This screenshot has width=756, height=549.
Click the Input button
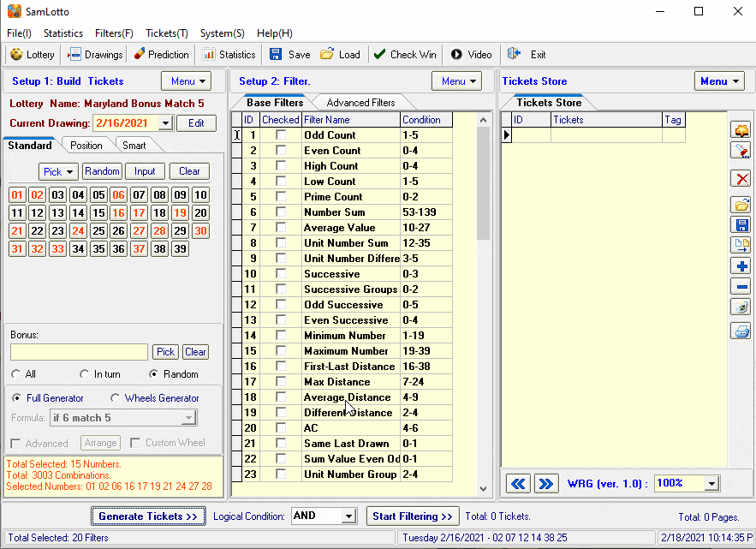point(145,171)
